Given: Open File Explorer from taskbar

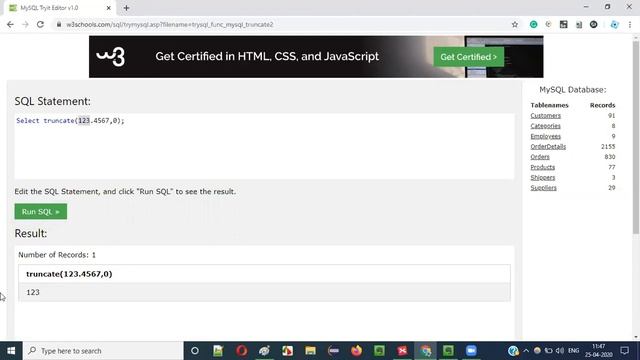Looking at the screenshot, I should point(310,351).
